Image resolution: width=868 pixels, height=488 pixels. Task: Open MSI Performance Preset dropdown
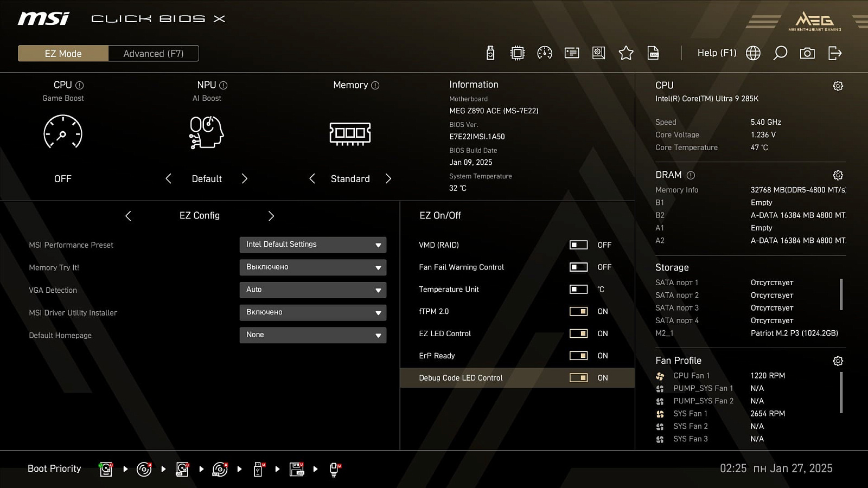click(x=313, y=245)
